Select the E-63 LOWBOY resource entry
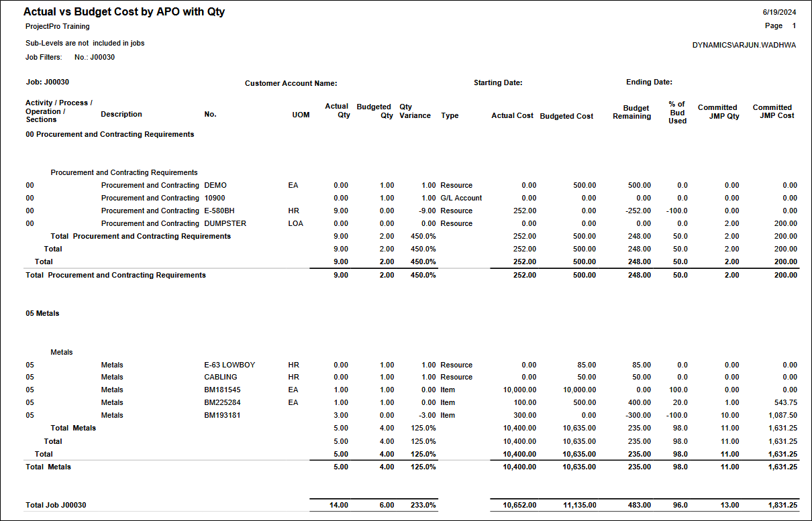 point(230,365)
